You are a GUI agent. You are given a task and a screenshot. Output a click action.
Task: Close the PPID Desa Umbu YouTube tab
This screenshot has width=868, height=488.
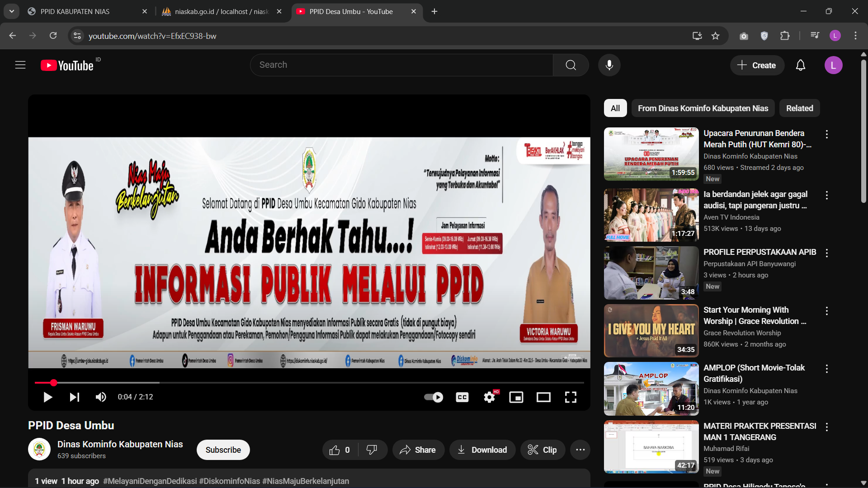coord(413,11)
